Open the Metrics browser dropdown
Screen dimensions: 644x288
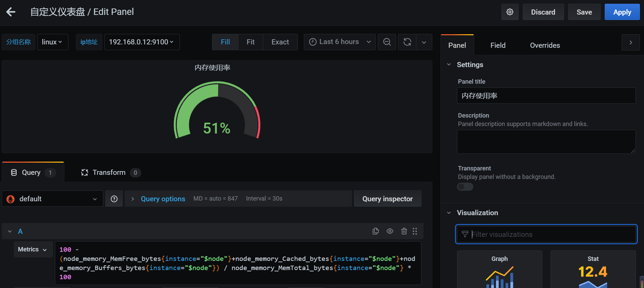point(33,249)
